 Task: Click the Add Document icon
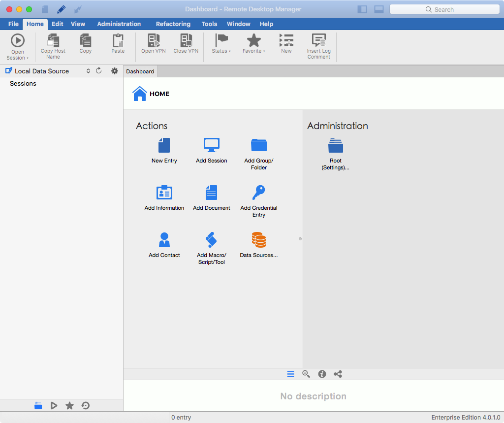click(212, 193)
